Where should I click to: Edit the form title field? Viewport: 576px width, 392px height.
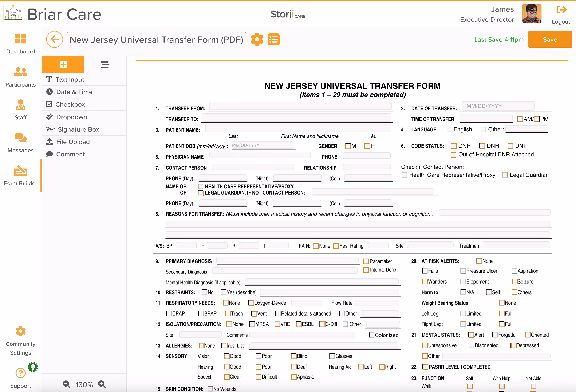coord(156,39)
